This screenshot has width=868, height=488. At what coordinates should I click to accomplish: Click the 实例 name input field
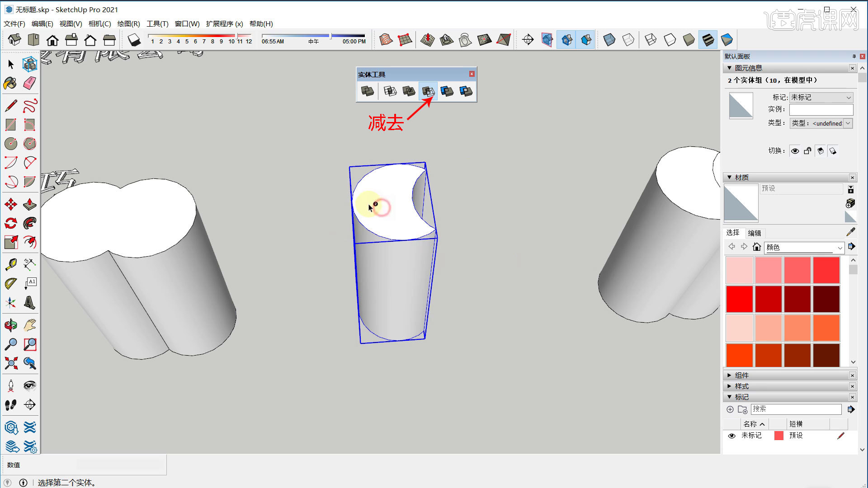click(x=821, y=110)
